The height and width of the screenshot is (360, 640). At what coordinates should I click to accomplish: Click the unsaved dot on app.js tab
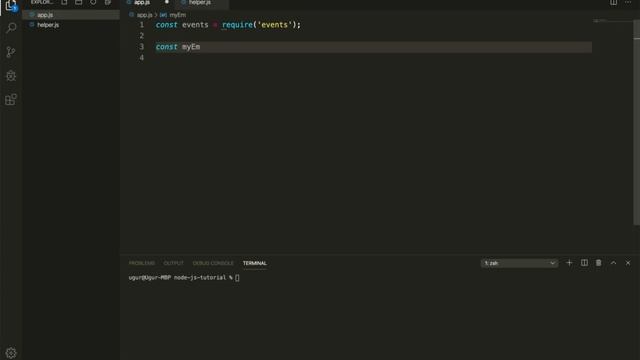167,2
